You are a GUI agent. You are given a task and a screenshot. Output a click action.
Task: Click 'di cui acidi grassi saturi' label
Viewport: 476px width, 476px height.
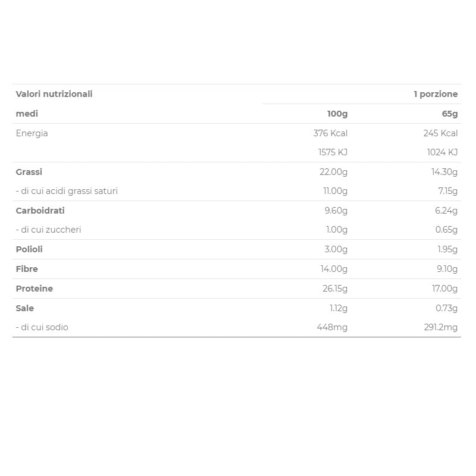[67, 191]
